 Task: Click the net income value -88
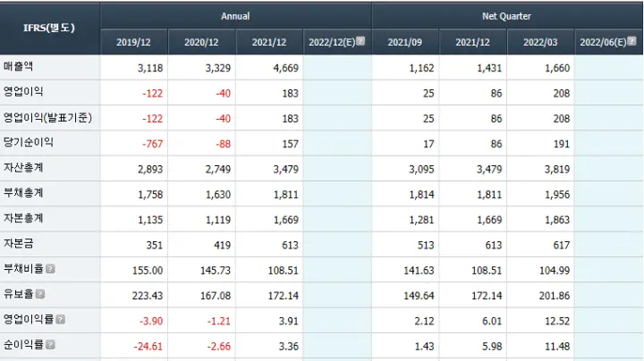(224, 144)
